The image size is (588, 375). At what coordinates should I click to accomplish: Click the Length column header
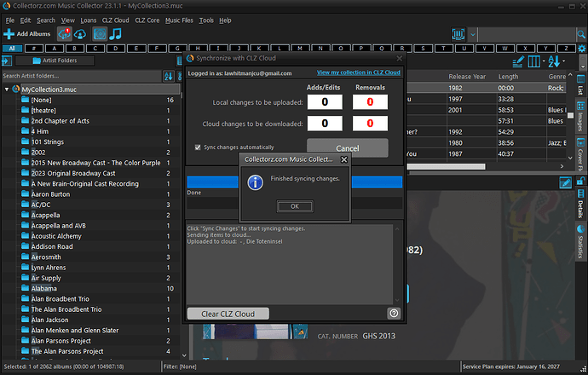[508, 77]
